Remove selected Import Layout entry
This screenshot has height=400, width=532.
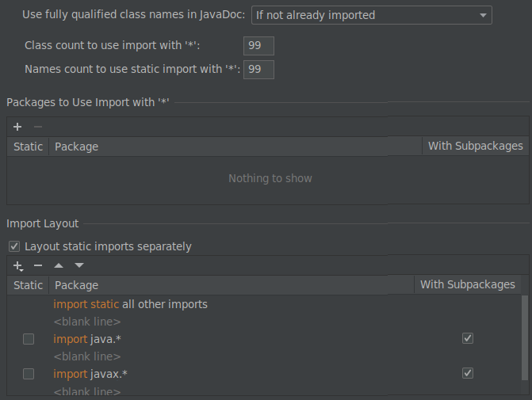click(37, 266)
